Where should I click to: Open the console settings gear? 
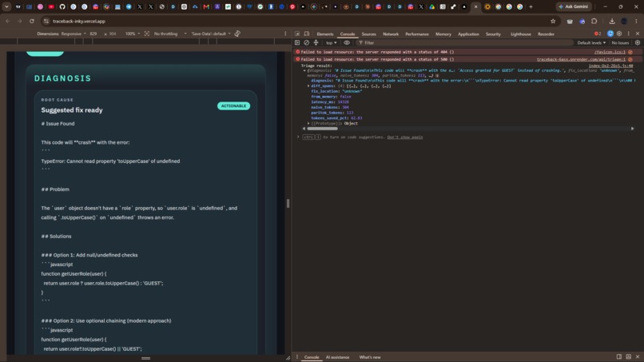[x=638, y=42]
